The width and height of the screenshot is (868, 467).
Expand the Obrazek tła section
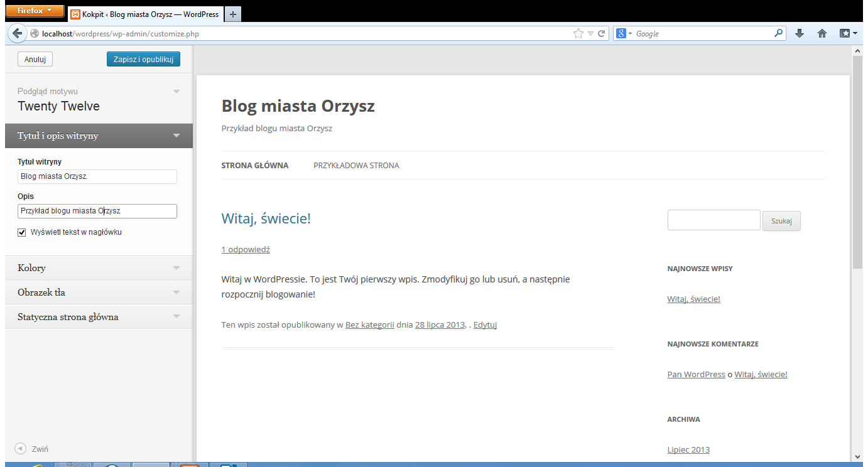pos(99,293)
